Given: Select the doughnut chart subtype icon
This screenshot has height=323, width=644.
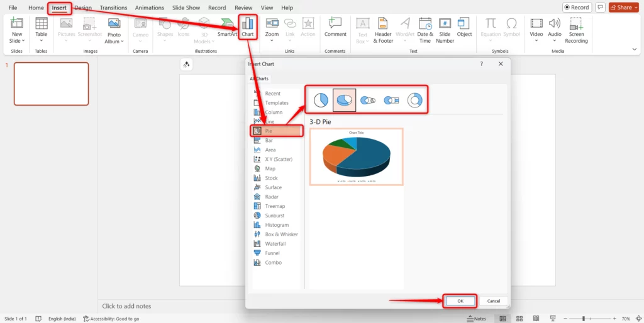Looking at the screenshot, I should [x=414, y=100].
